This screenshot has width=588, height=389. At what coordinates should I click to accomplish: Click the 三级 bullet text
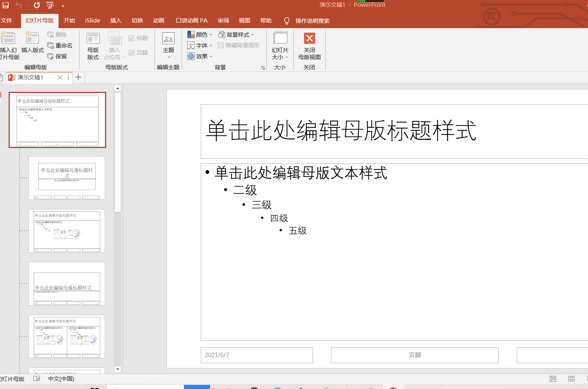click(262, 205)
